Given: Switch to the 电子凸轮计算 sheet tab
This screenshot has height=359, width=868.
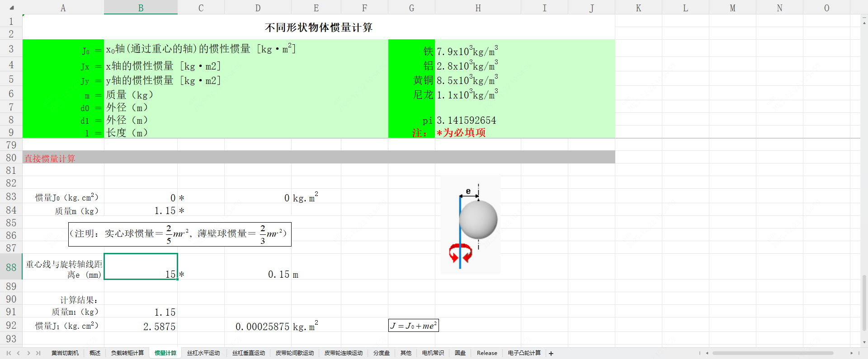Looking at the screenshot, I should click(x=524, y=353).
